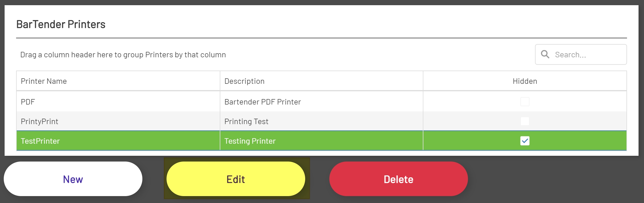Click the search magnifier icon
Screen dimensions: 644x203
pos(545,54)
